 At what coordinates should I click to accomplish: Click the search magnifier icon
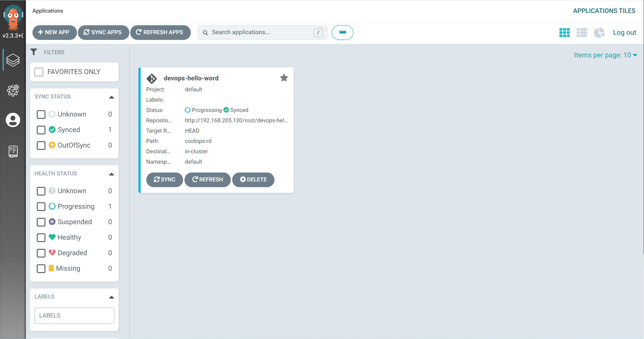click(x=205, y=33)
